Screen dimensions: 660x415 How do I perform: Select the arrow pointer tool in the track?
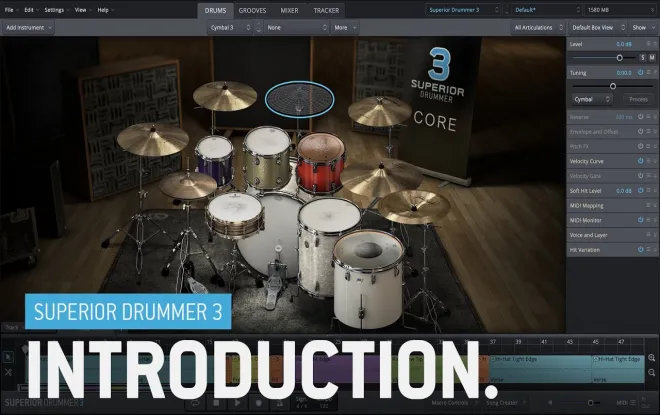pos(8,357)
